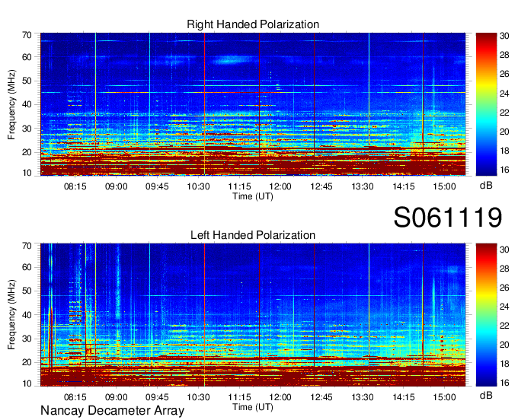
Task: Click the bottom panel's Time (UT) label
Action: [x=253, y=407]
